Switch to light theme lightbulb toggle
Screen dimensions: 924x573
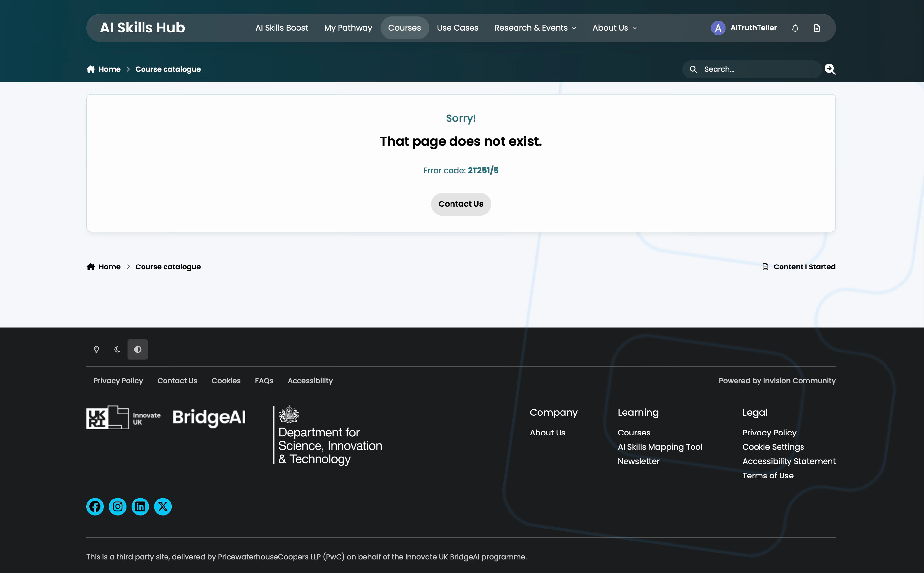96,349
